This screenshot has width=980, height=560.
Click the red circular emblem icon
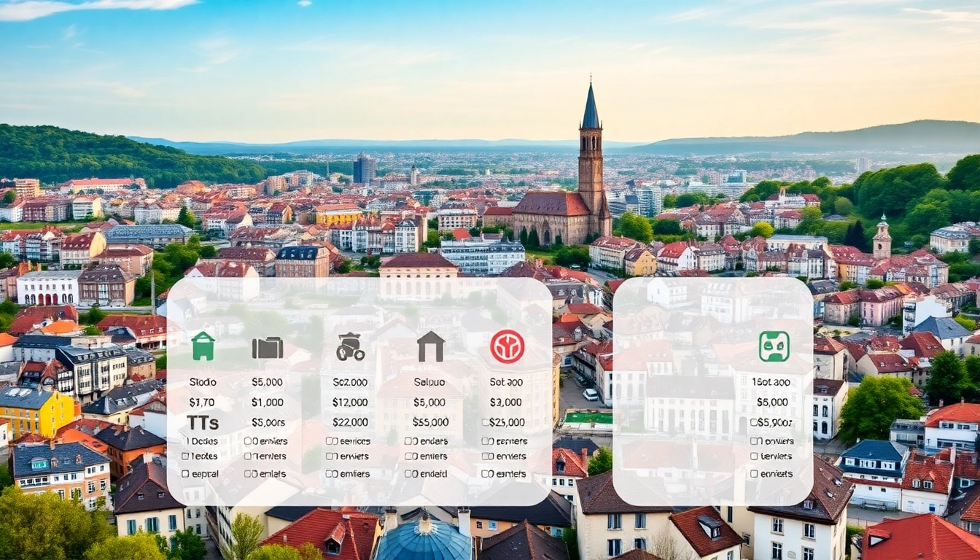507,346
